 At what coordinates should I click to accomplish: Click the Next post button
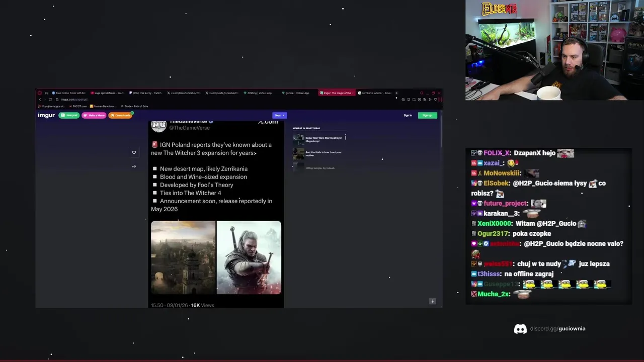tap(279, 115)
